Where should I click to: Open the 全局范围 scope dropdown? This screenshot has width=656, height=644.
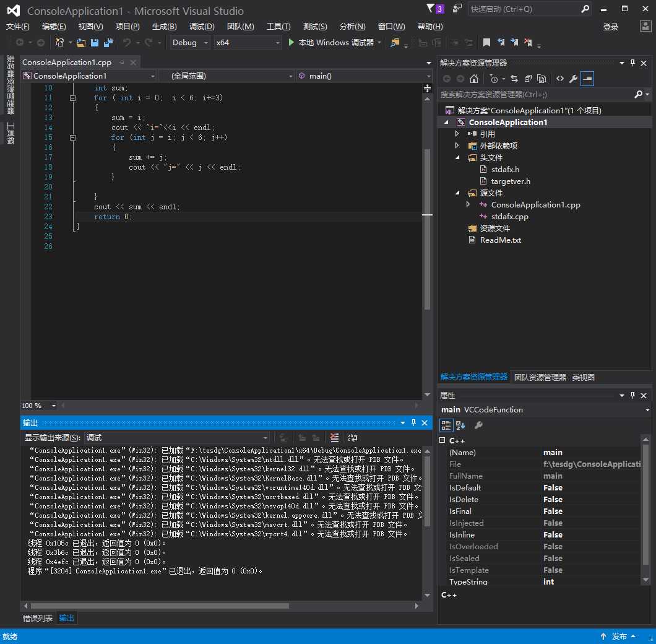pos(227,76)
